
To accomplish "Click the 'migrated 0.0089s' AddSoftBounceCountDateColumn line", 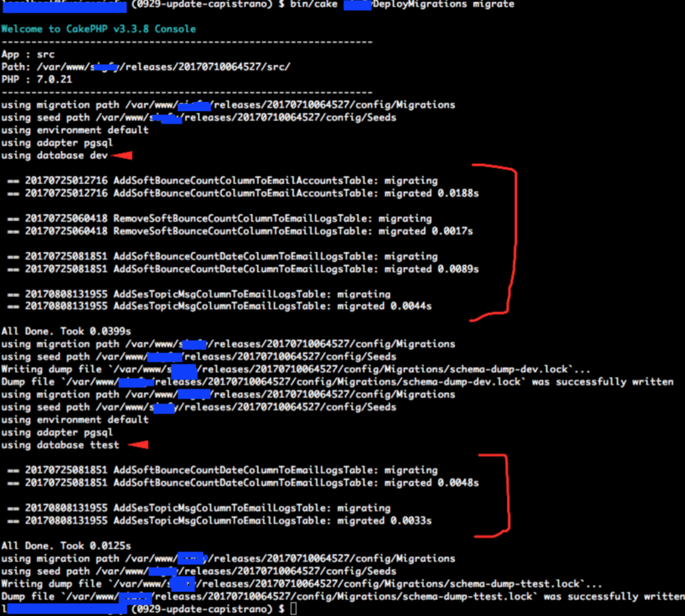I will coord(243,269).
